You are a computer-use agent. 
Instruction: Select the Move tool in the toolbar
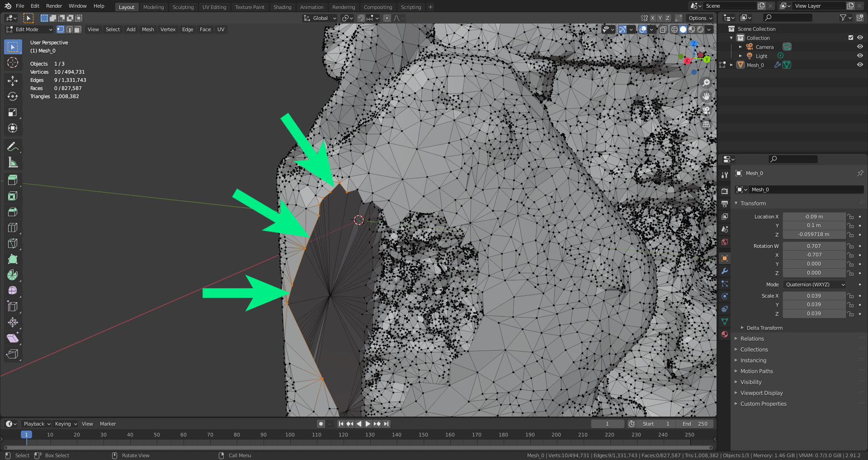[x=13, y=81]
